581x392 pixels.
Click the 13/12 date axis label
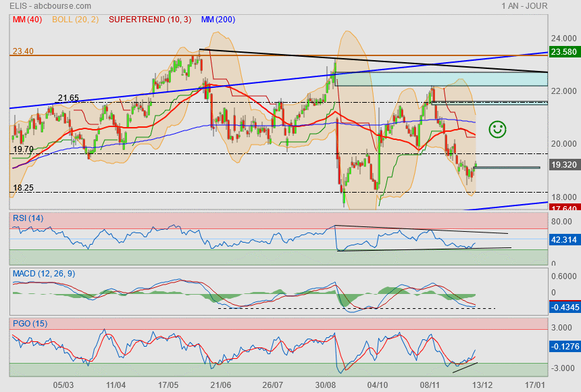[x=482, y=385]
